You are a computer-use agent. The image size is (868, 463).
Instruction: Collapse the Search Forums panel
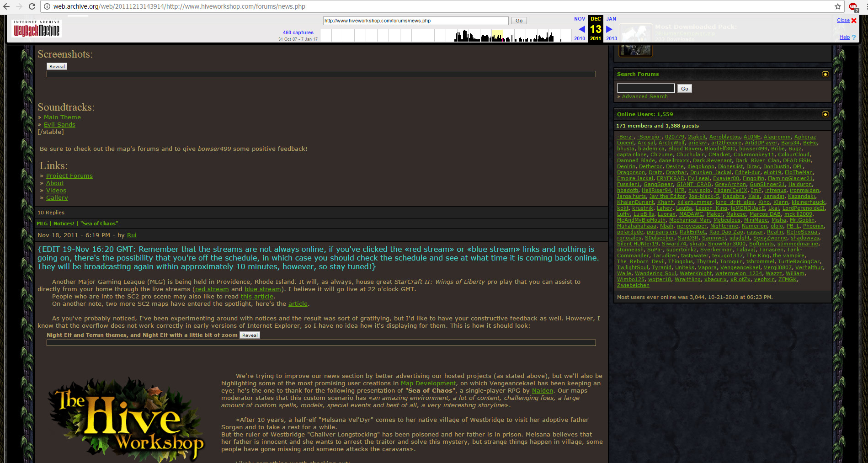coord(825,74)
